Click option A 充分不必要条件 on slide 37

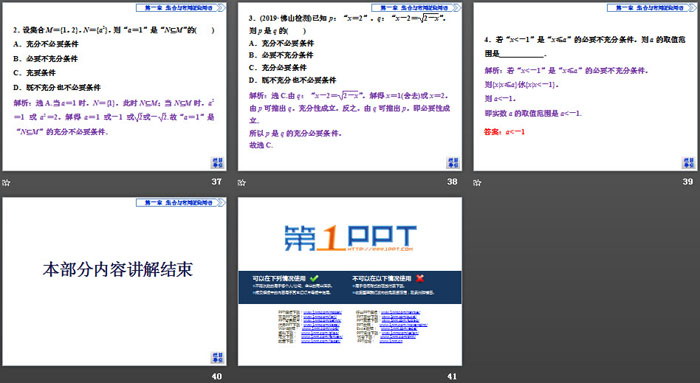coord(46,44)
